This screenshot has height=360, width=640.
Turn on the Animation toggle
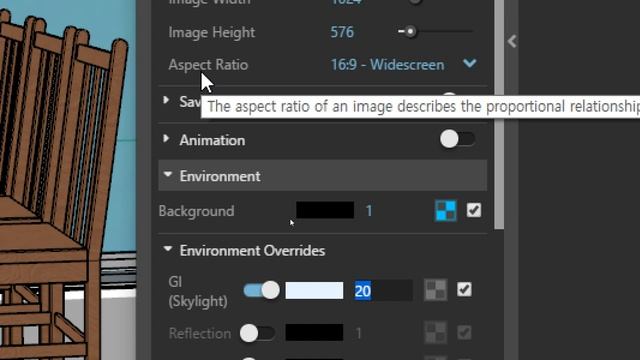tap(457, 140)
